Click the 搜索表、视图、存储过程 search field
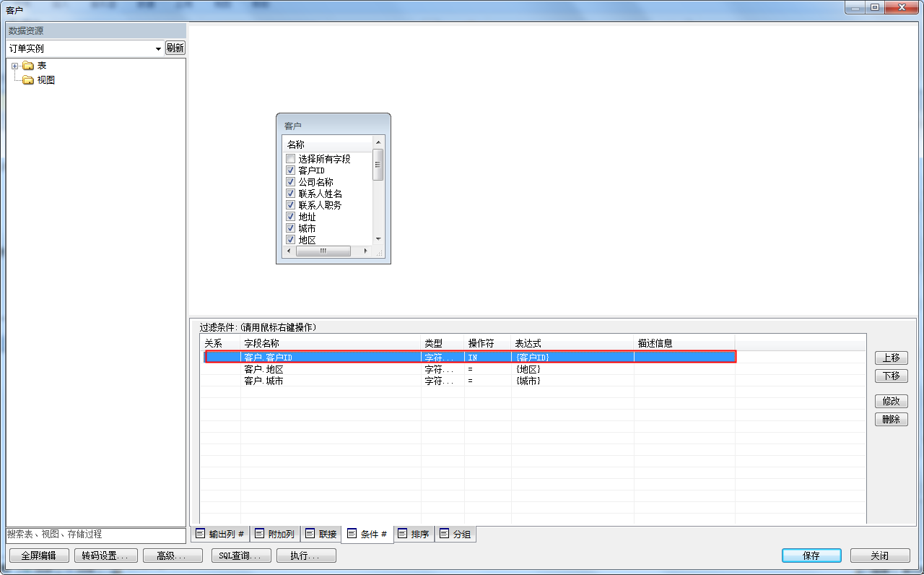 (95, 535)
